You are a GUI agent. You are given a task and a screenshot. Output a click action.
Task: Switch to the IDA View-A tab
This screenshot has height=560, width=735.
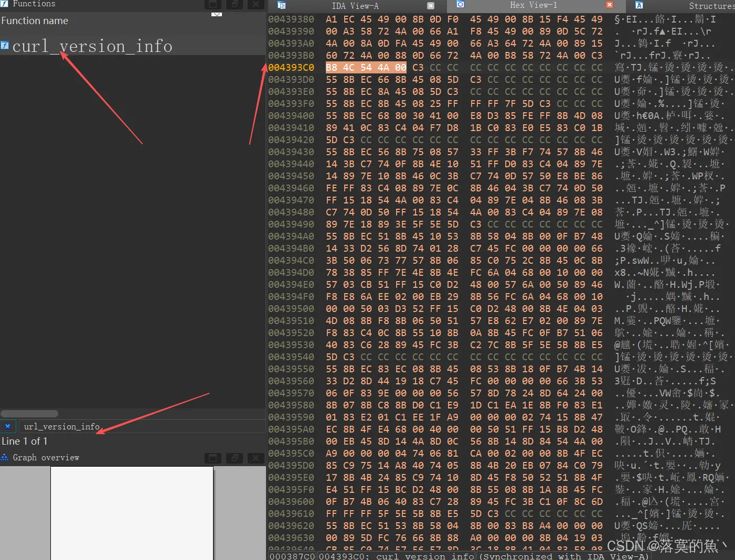(x=355, y=6)
